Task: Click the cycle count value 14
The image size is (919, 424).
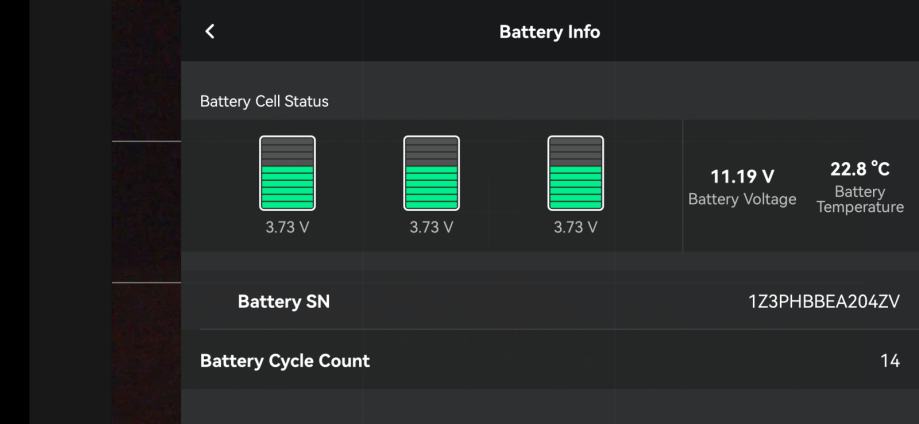Action: tap(889, 361)
